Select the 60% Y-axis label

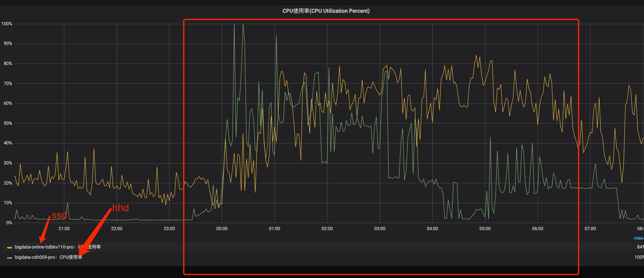(x=8, y=103)
